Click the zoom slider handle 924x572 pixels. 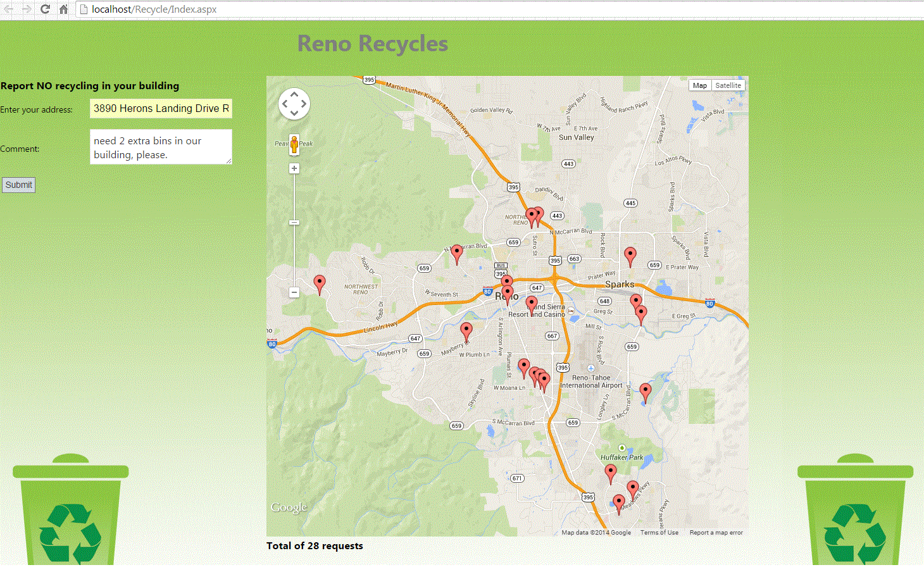coord(294,223)
